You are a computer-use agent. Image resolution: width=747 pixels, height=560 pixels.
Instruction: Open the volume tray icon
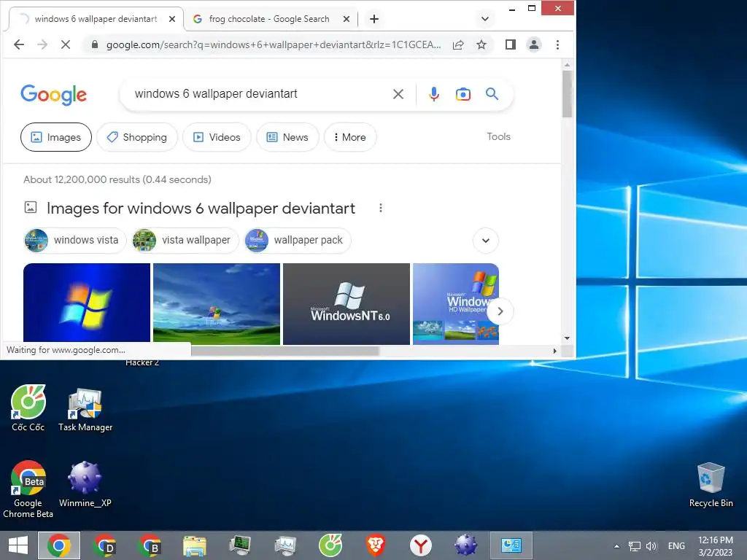[x=651, y=546]
